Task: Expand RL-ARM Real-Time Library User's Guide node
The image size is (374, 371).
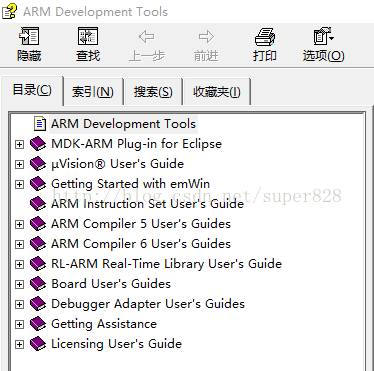Action: (20, 264)
